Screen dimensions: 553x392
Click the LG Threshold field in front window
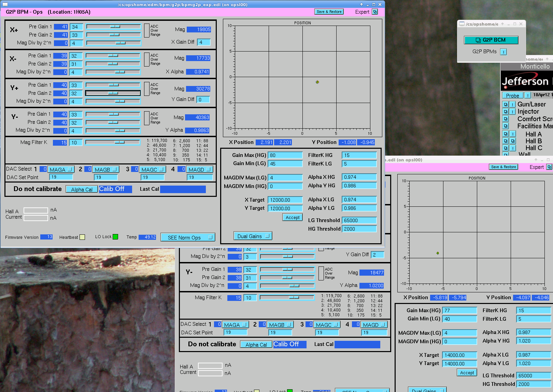pos(359,220)
